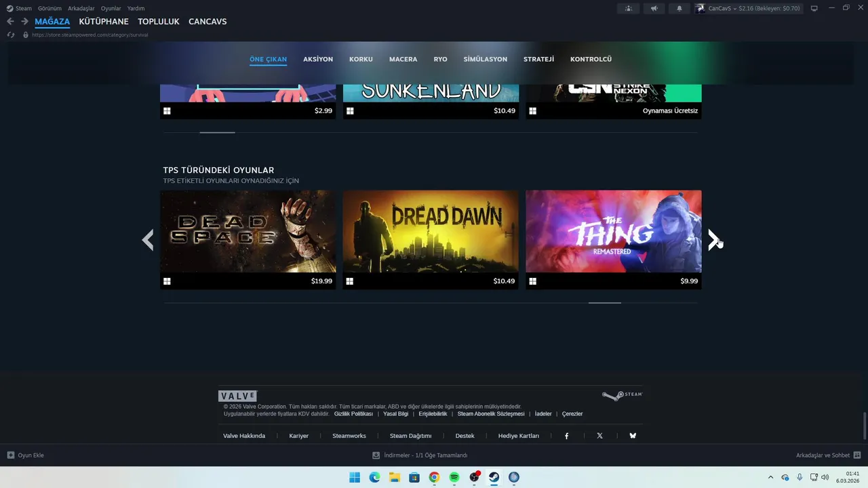Reload the store page
The image size is (868, 488).
pyautogui.click(x=11, y=35)
